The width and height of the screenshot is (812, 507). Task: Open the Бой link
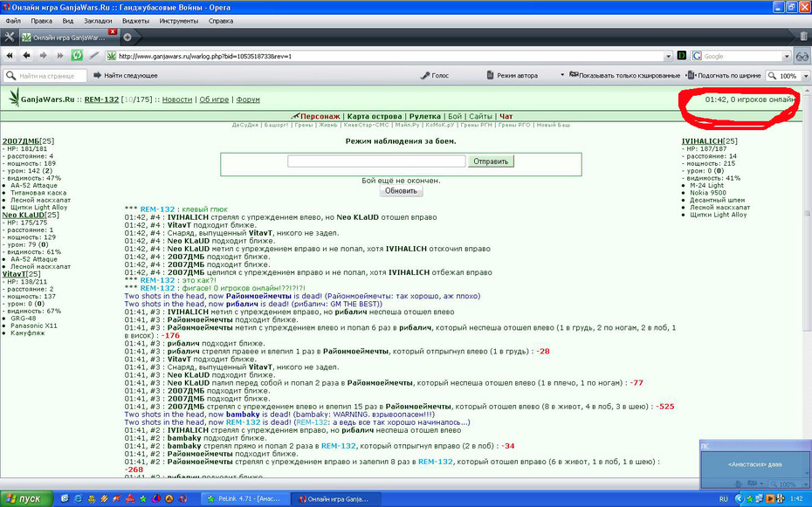click(x=455, y=116)
